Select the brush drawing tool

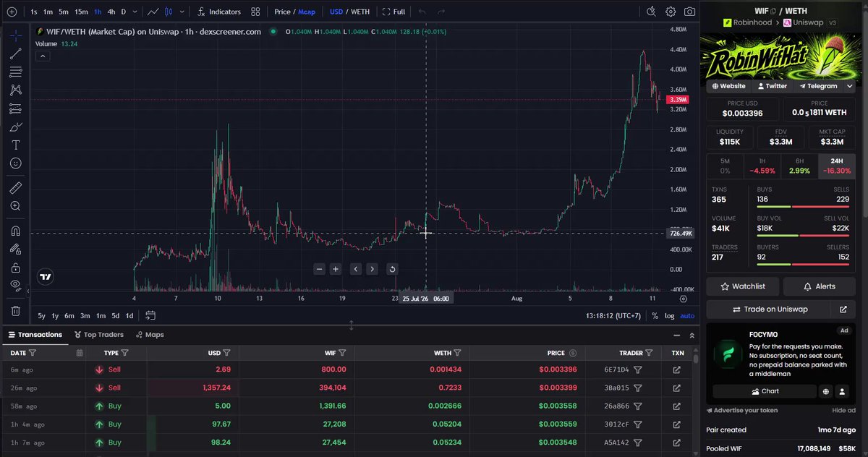tap(15, 127)
